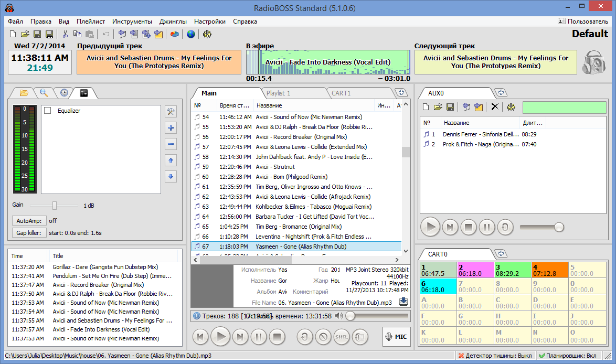Add new tab next to AUX0
616x364 pixels.
[x=501, y=93]
